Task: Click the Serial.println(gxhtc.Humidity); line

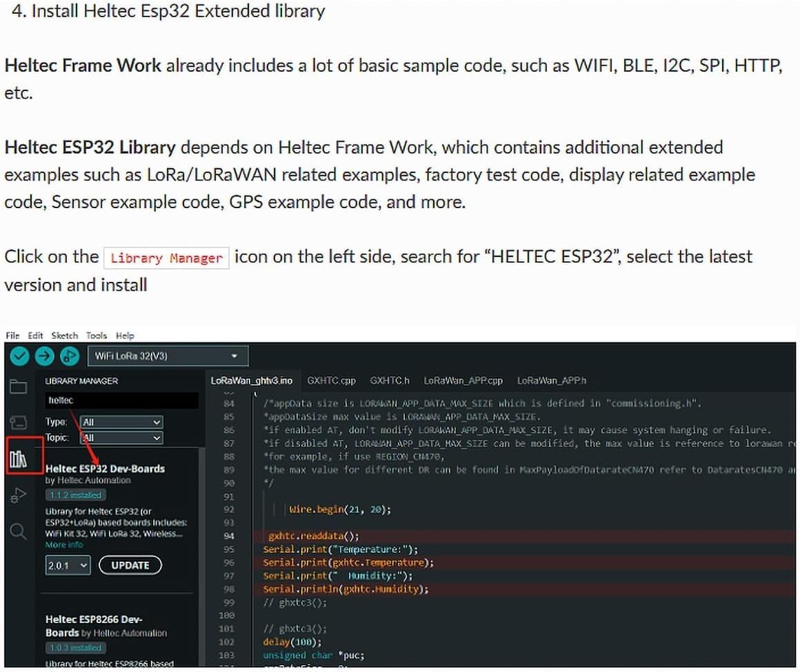Action: 346,589
